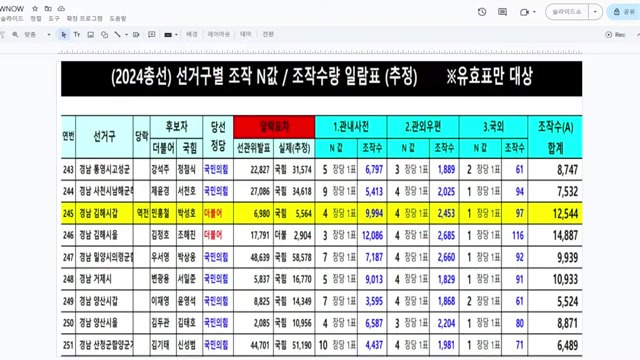Click the horizontal ruler above the slide
The height and width of the screenshot is (360, 640).
click(x=320, y=52)
